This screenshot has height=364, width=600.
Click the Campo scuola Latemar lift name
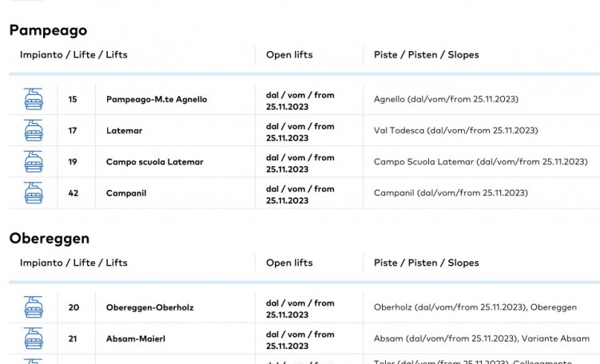tap(154, 162)
